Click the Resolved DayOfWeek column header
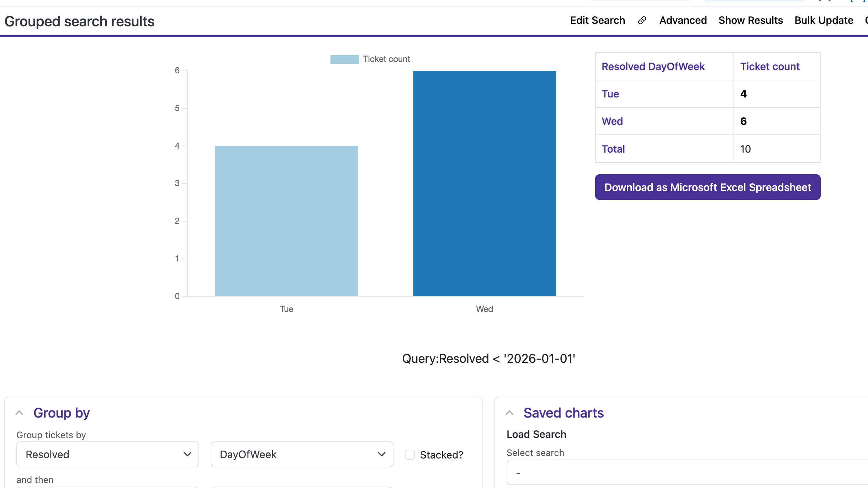The height and width of the screenshot is (488, 868). point(653,67)
